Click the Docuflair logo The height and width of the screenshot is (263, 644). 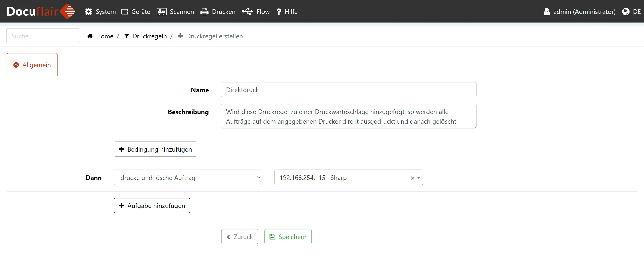[40, 11]
